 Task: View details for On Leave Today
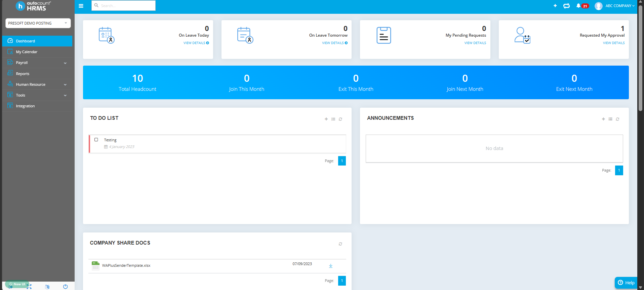[196, 43]
